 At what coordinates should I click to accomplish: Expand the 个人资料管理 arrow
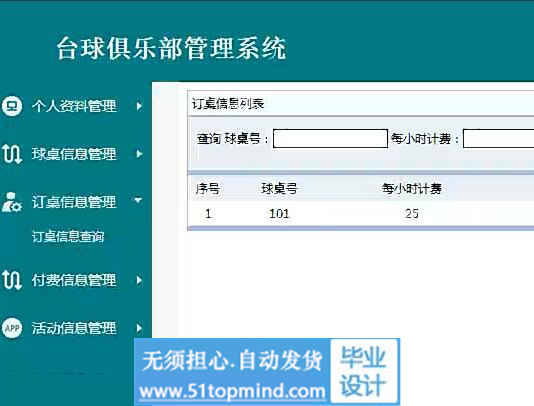tap(139, 106)
